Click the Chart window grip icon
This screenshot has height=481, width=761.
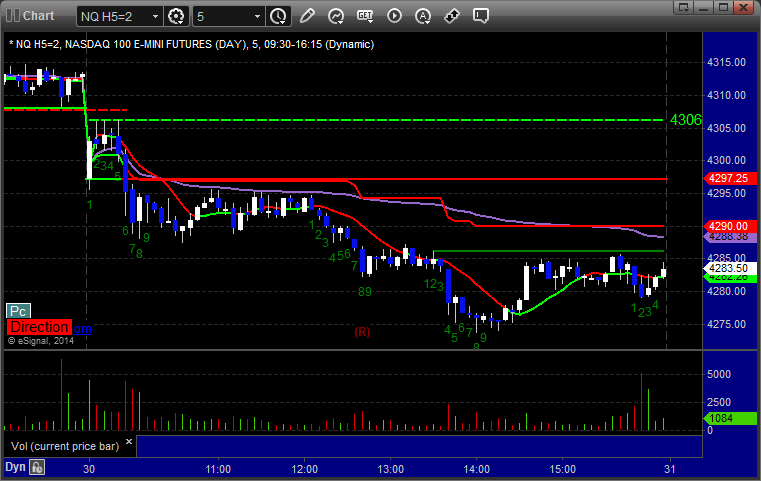point(13,16)
